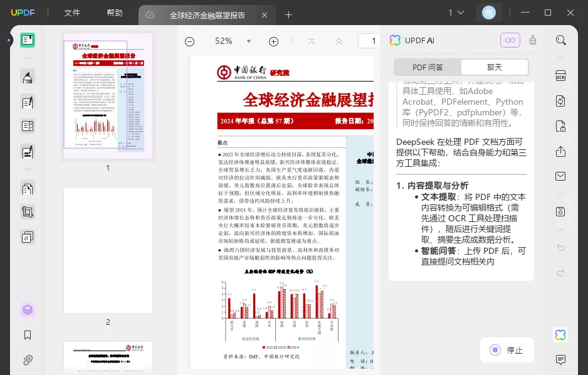This screenshot has width=588, height=375.
Task: Add a new tab with plus
Action: (288, 15)
